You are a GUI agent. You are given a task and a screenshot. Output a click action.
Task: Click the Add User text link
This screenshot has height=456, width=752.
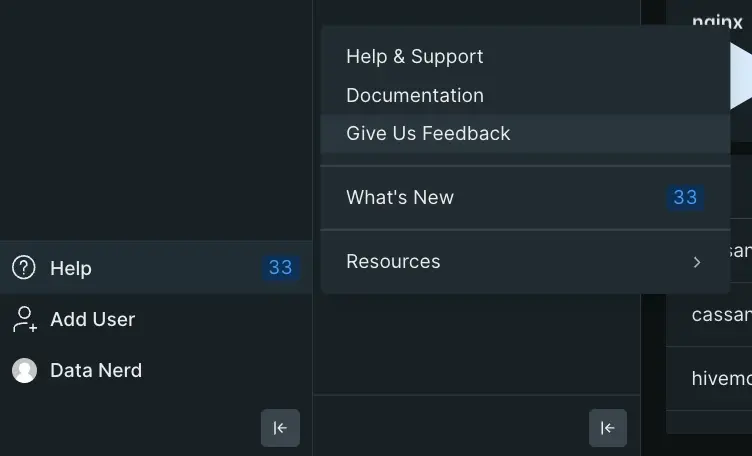(92, 320)
